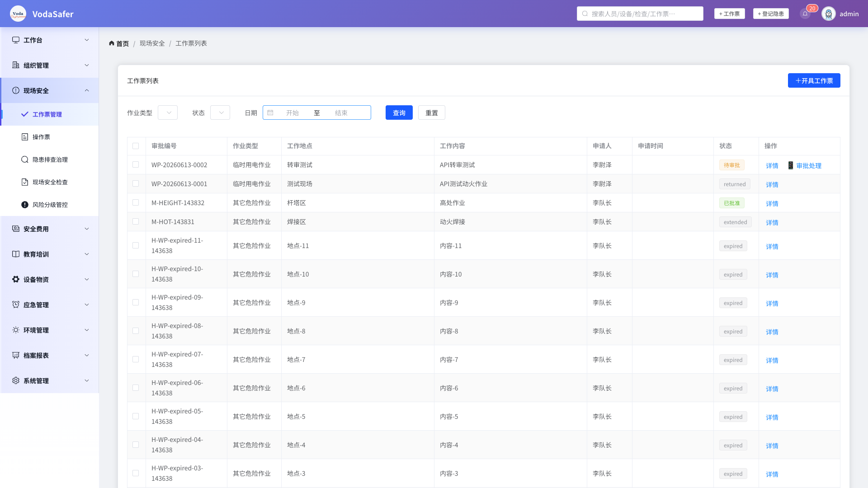868x488 pixels.
Task: Click the 系统管理 settings icon
Action: click(16, 380)
